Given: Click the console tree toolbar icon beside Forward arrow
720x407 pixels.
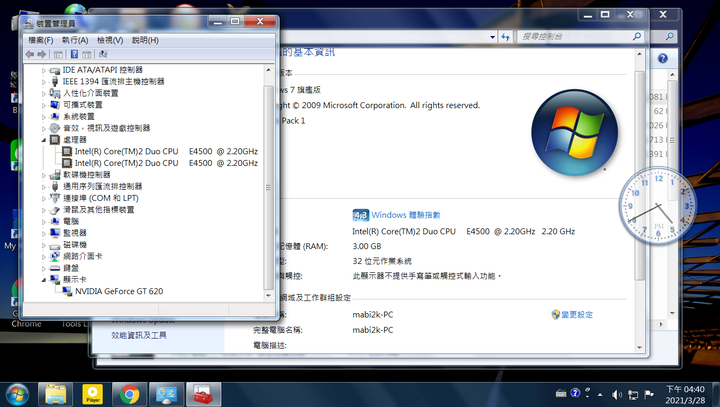Looking at the screenshot, I should 58,54.
